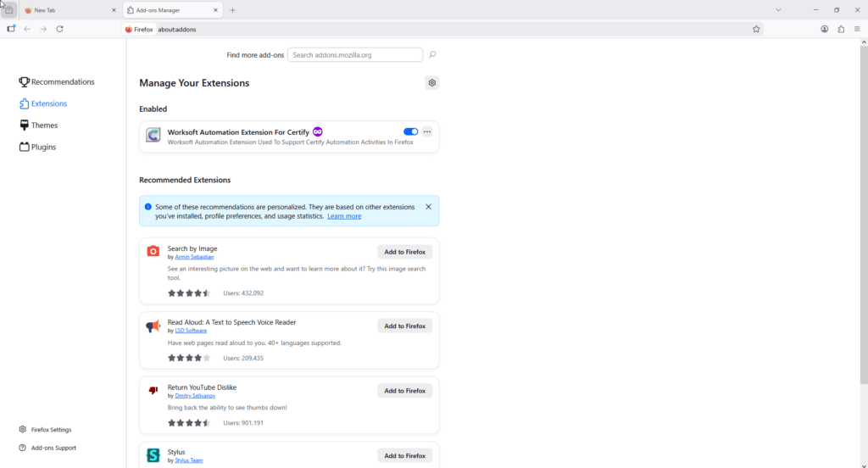This screenshot has width=868, height=468.
Task: Go forward with the forward arrow
Action: 43,30
